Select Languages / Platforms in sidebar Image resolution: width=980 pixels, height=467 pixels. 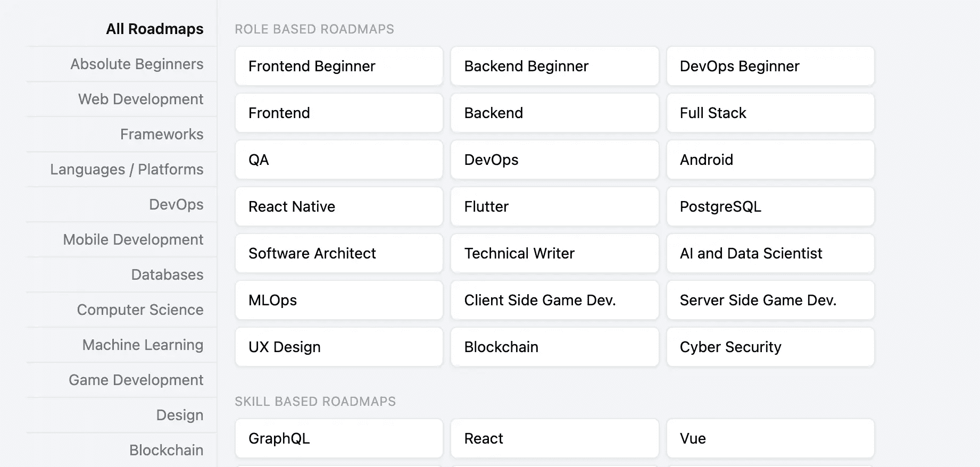[127, 169]
